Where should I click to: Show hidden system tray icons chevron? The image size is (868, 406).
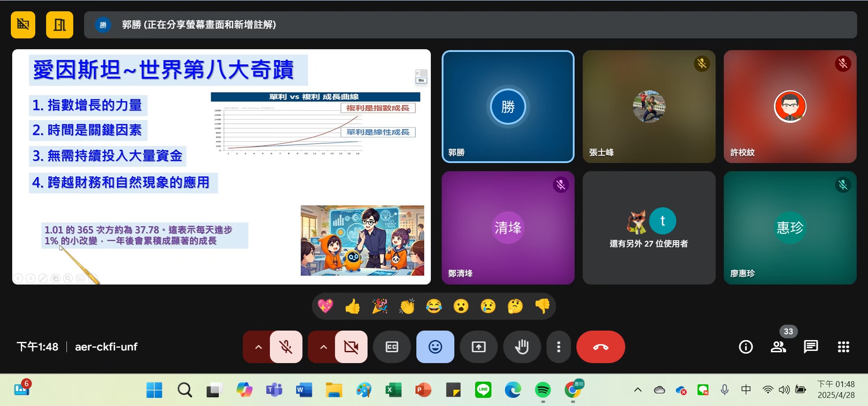(x=637, y=390)
